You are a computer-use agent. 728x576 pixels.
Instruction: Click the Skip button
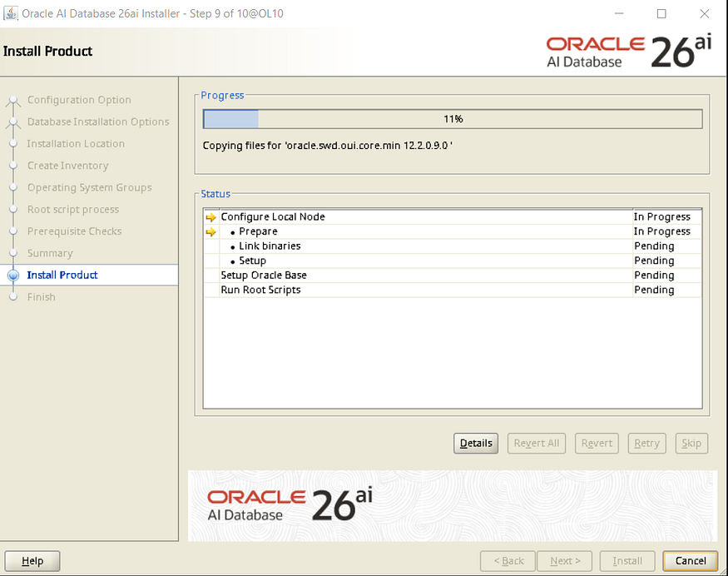691,443
